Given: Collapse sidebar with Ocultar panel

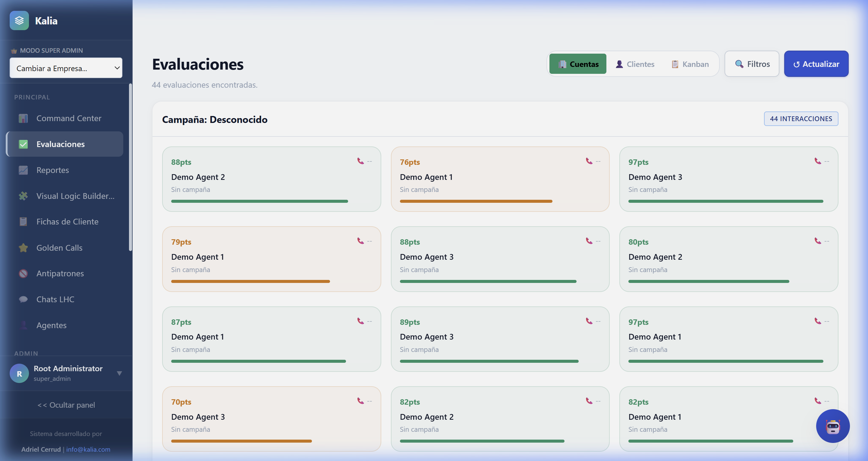Looking at the screenshot, I should [66, 405].
